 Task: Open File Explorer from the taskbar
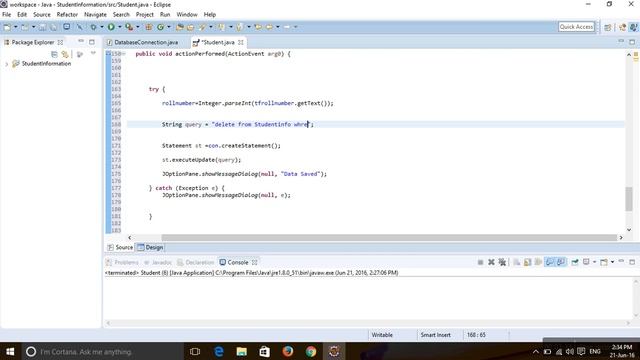pos(242,351)
